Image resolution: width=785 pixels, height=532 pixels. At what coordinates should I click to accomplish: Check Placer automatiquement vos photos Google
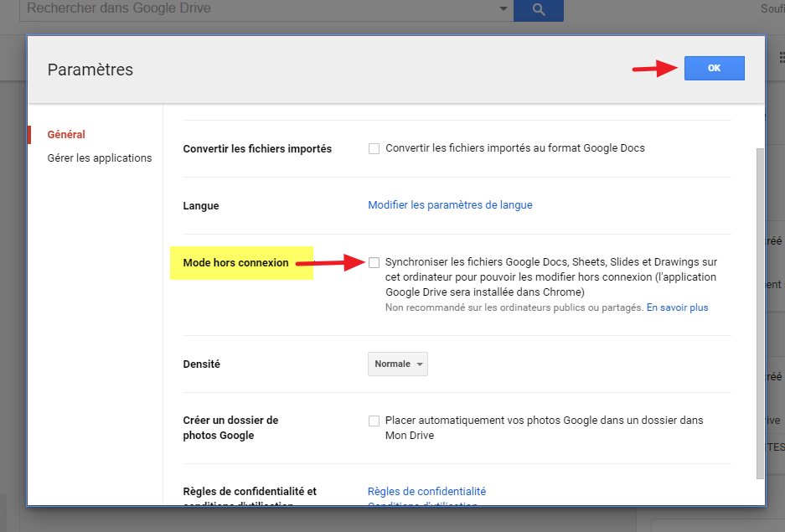click(374, 421)
